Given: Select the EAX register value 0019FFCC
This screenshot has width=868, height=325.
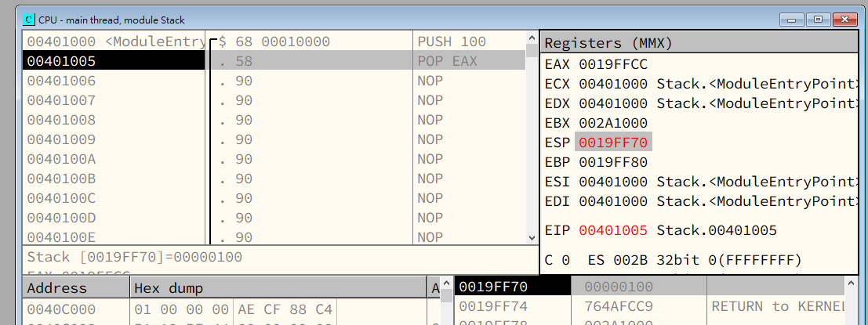Looking at the screenshot, I should pos(613,64).
